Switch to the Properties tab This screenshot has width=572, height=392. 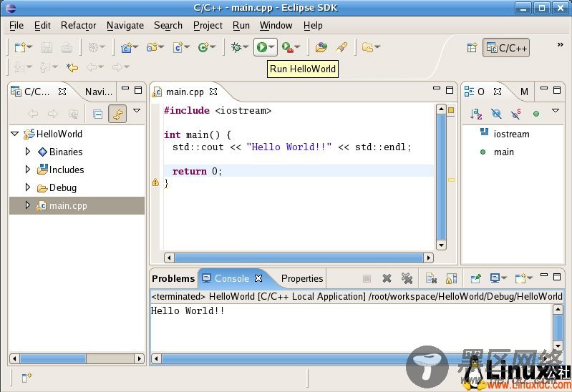302,278
